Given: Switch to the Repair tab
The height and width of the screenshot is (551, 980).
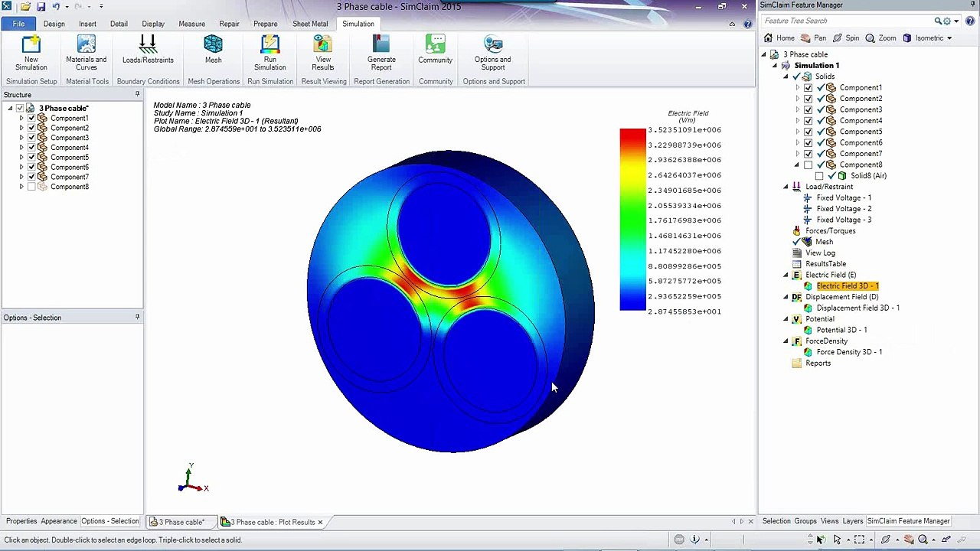Looking at the screenshot, I should pos(229,24).
